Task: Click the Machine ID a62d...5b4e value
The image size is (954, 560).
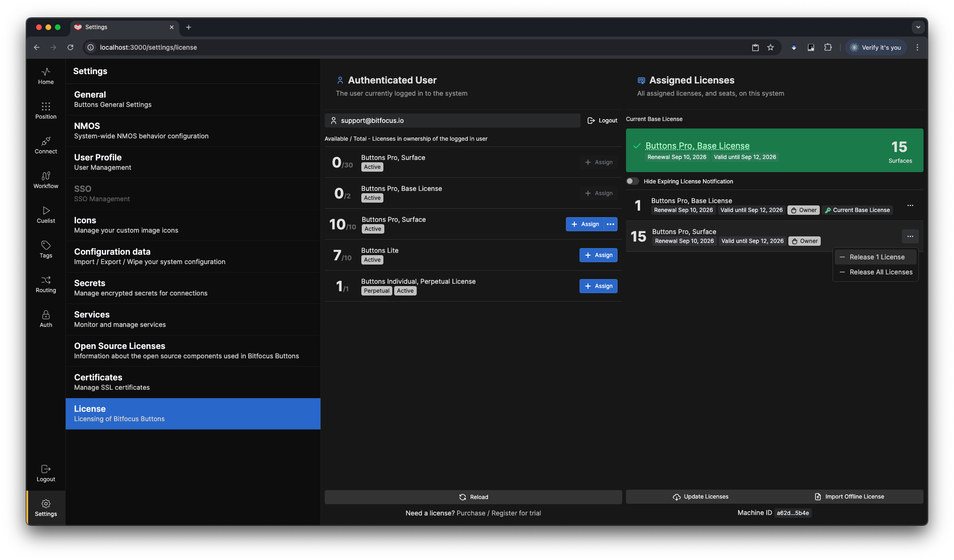Action: (x=793, y=513)
